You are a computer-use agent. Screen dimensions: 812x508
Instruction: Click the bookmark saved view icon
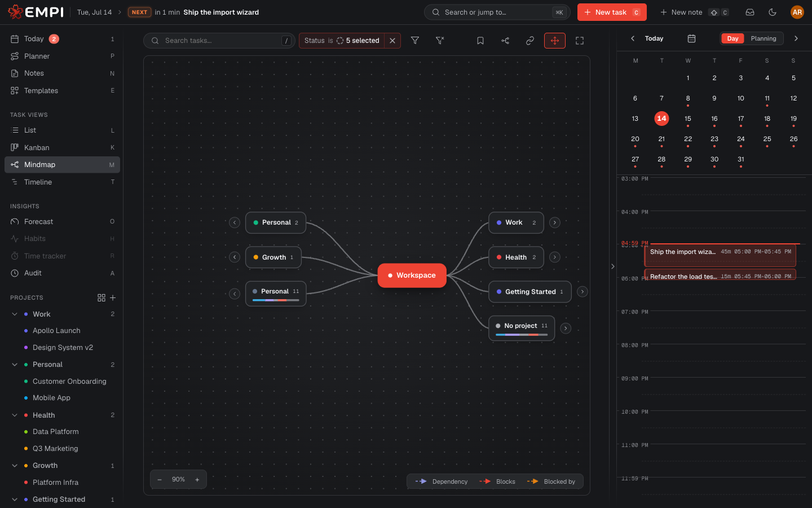(480, 41)
